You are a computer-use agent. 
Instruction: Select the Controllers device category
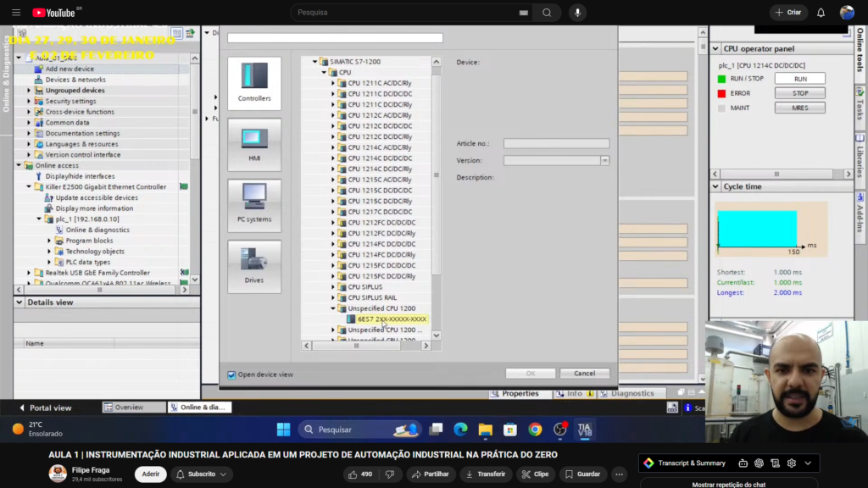click(x=254, y=83)
